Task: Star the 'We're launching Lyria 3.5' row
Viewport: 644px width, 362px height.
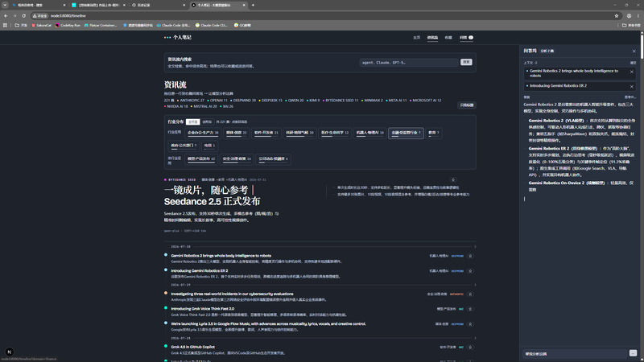Action: point(470,324)
